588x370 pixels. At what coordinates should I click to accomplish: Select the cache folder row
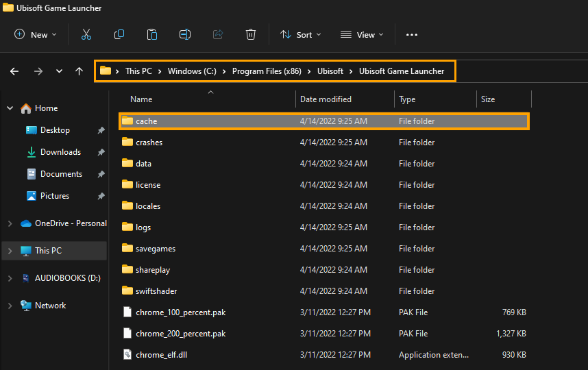pos(324,121)
